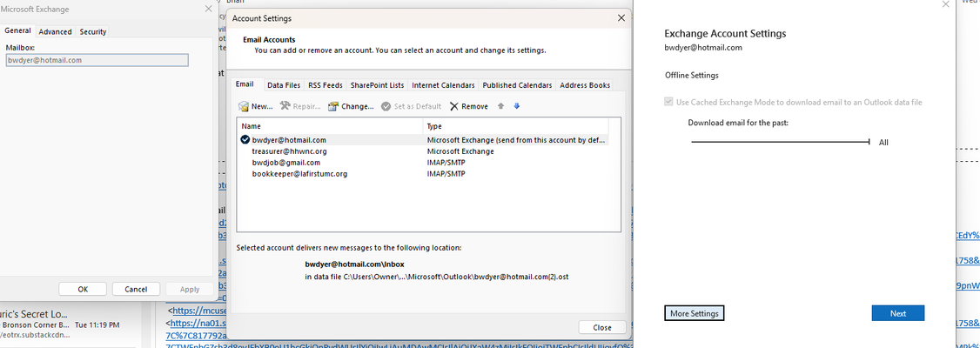
Task: Close the Account Settings dialog with X
Action: [x=621, y=18]
